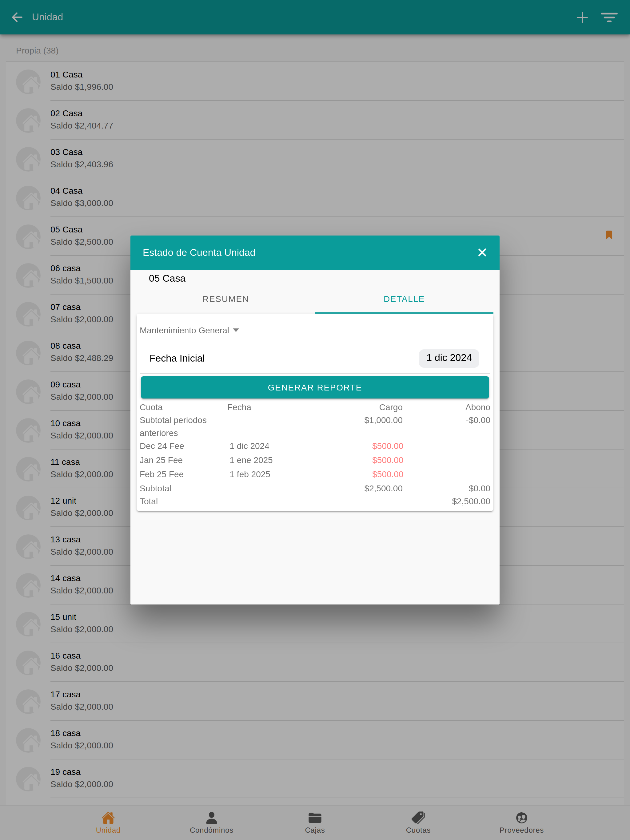Add a new unit with plus icon
This screenshot has height=840, width=630.
tap(582, 17)
